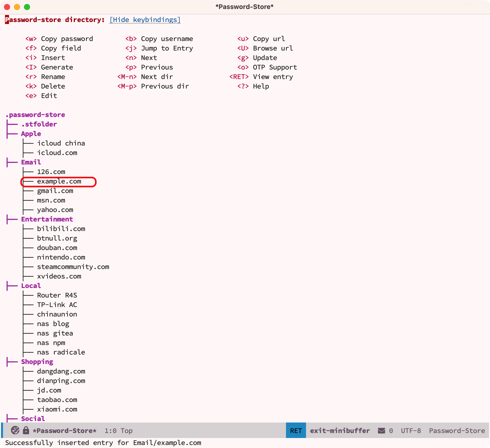490x448 pixels.
Task: Select example.com entry
Action: click(x=59, y=181)
